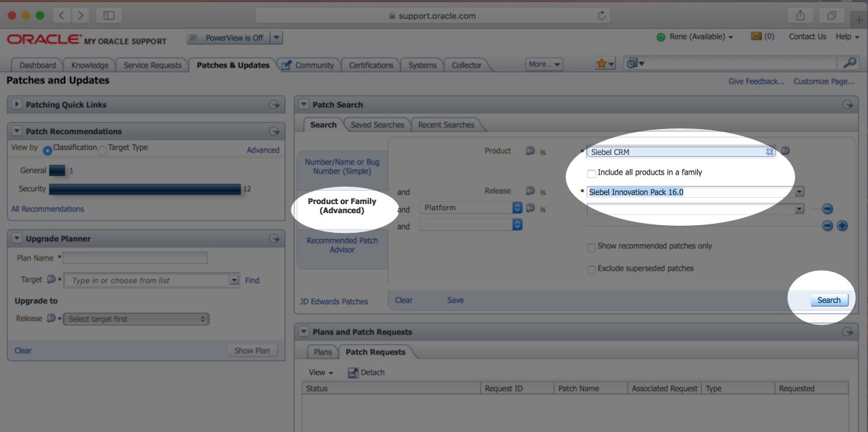Check Exclude superseded patches
This screenshot has height=432, width=868.
point(591,269)
